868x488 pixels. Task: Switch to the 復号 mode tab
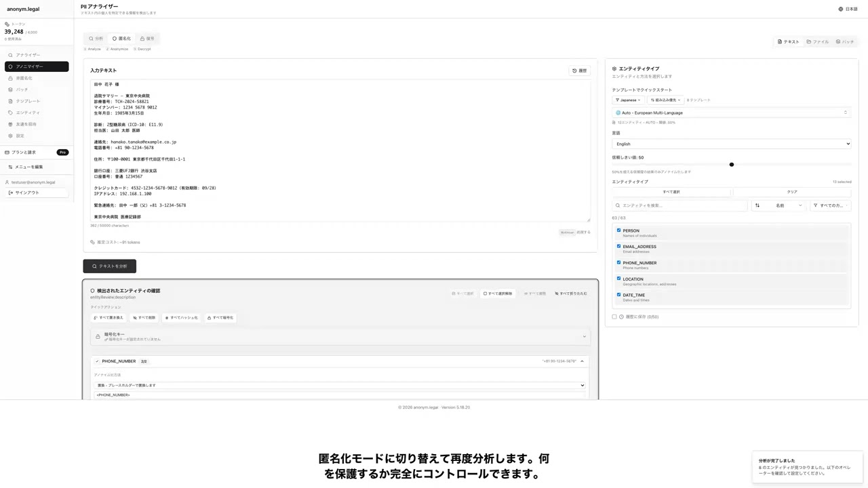pos(147,39)
